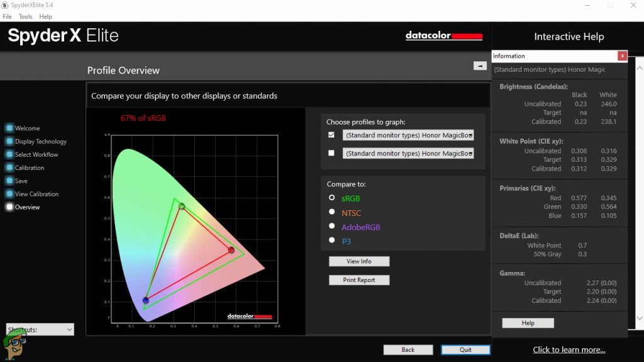Click the SpyderXElite app icon in title bar
Image resolution: width=644 pixels, height=362 pixels.
coord(4,5)
